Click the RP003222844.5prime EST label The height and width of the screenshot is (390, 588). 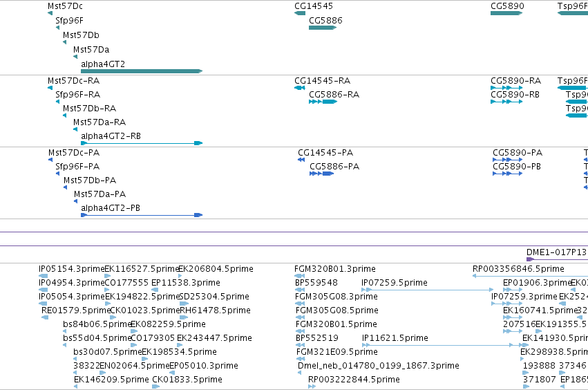click(354, 380)
